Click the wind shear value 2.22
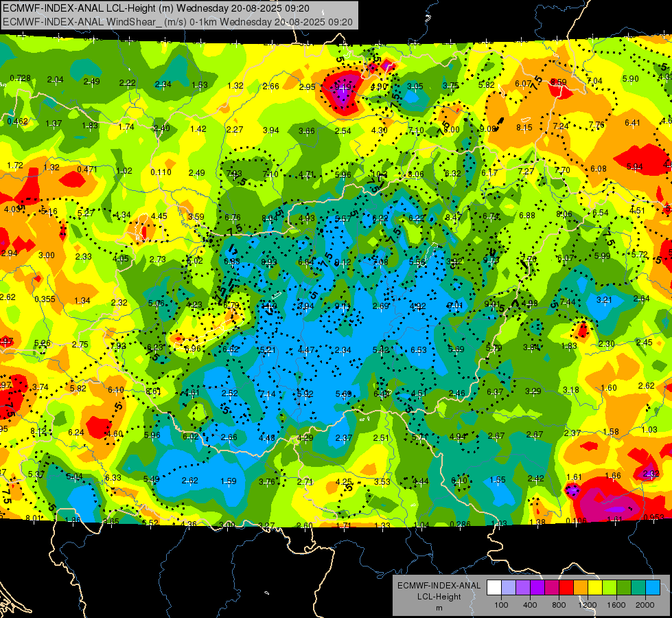This screenshot has height=618, width=672. click(127, 83)
